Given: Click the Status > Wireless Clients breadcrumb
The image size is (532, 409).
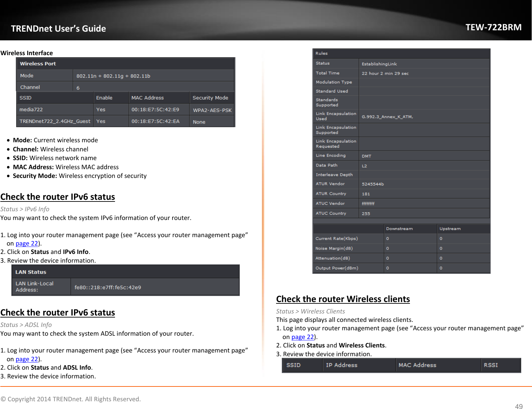Looking at the screenshot, I should click(x=310, y=311).
